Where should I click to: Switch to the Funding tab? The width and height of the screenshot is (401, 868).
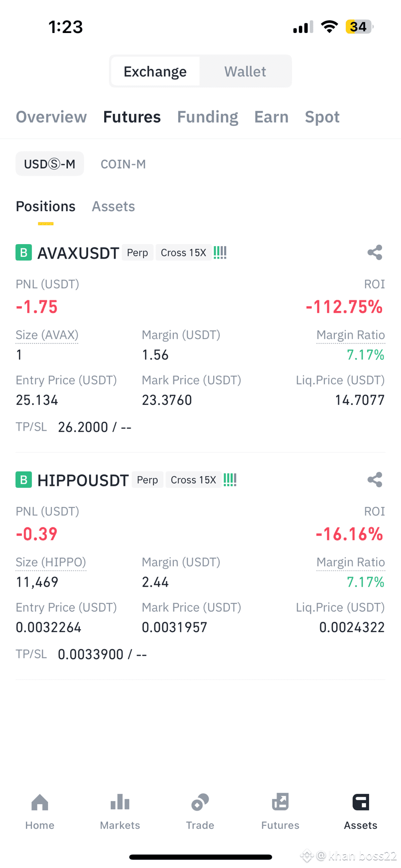tap(208, 117)
